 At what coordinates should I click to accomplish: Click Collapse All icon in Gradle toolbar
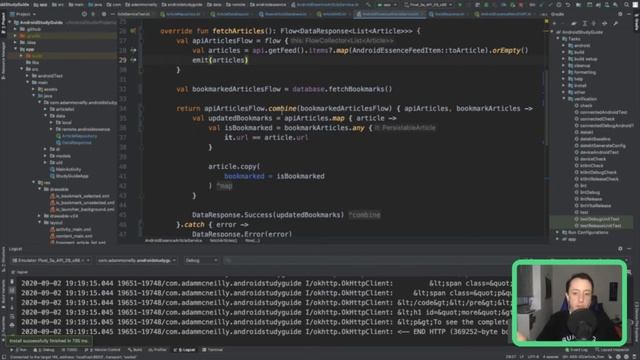pos(595,24)
